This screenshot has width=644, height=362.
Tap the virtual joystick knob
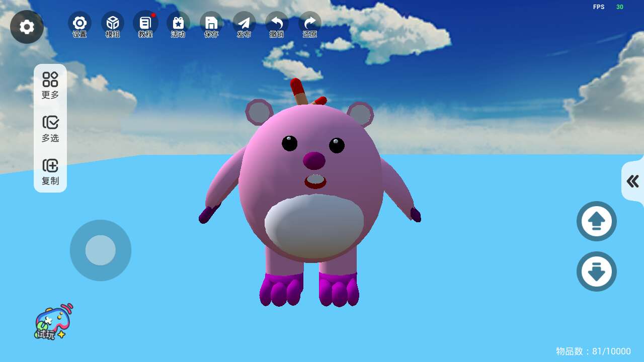pos(101,250)
